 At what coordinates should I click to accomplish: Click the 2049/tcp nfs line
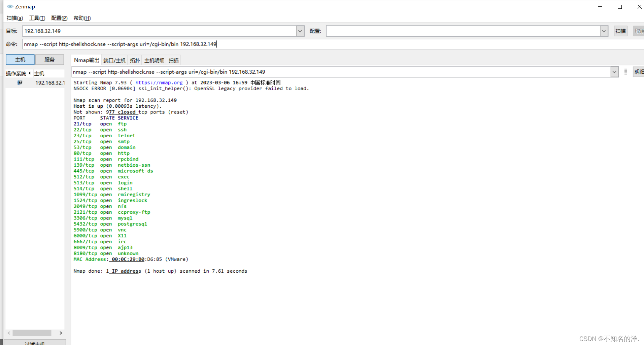tap(100, 206)
